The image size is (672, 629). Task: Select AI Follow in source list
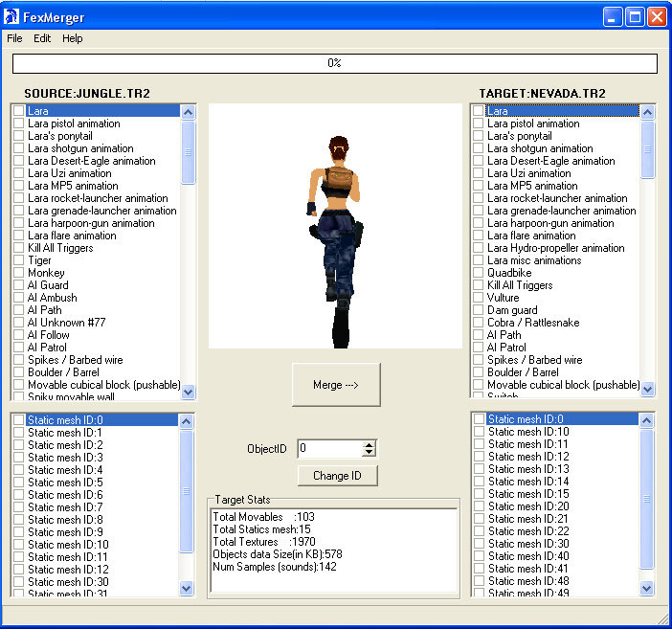[x=49, y=335]
